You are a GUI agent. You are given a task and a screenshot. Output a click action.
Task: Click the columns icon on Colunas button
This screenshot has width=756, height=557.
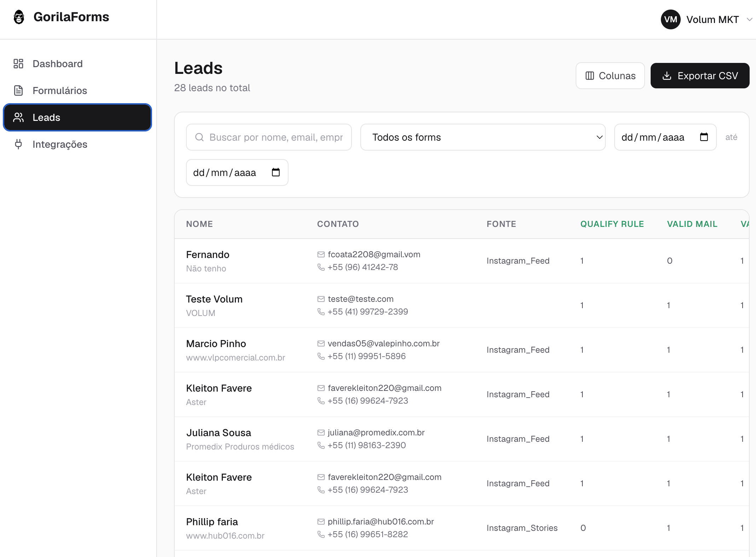coord(589,76)
